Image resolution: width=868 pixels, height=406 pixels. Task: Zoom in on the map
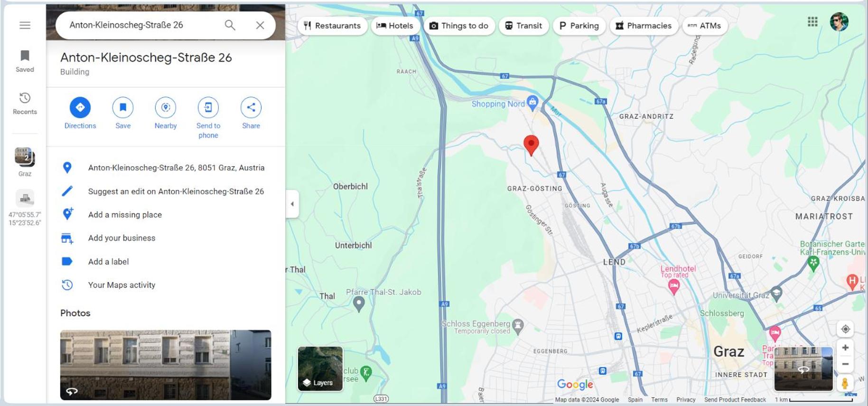coord(845,348)
